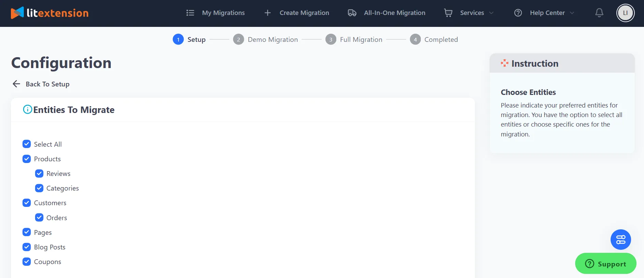Uncheck the Select All checkbox
Screen dimensions: 644x278
(x=27, y=144)
